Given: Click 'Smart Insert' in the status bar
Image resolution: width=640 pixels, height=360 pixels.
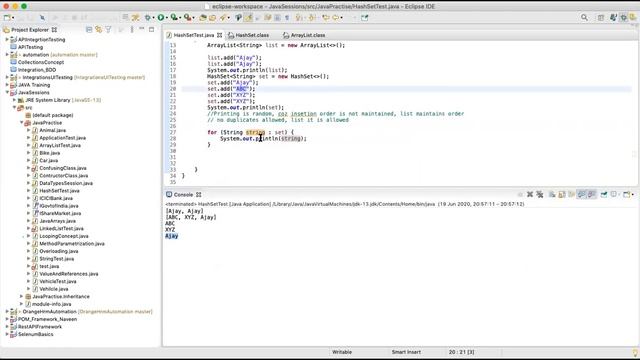Looking at the screenshot, I should [406, 352].
